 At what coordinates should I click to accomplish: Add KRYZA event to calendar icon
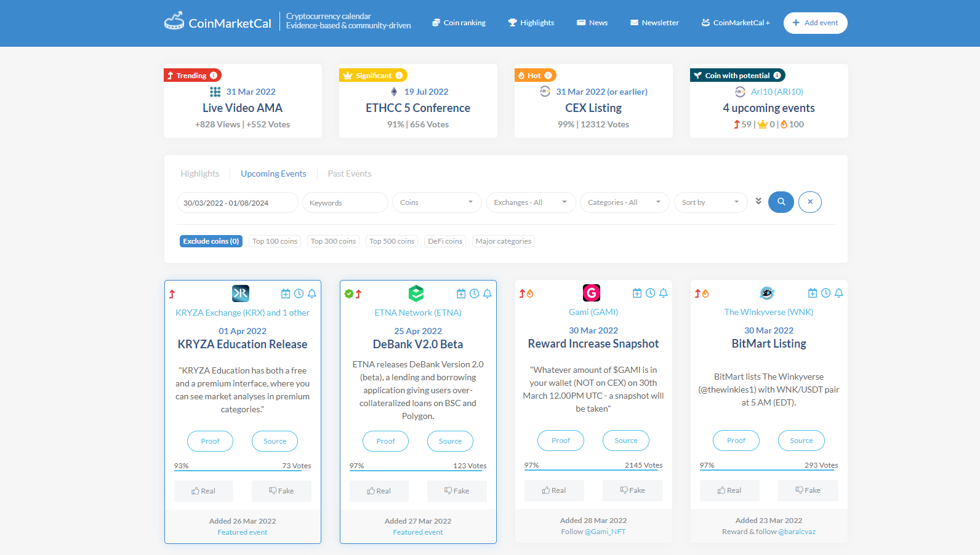(x=286, y=293)
